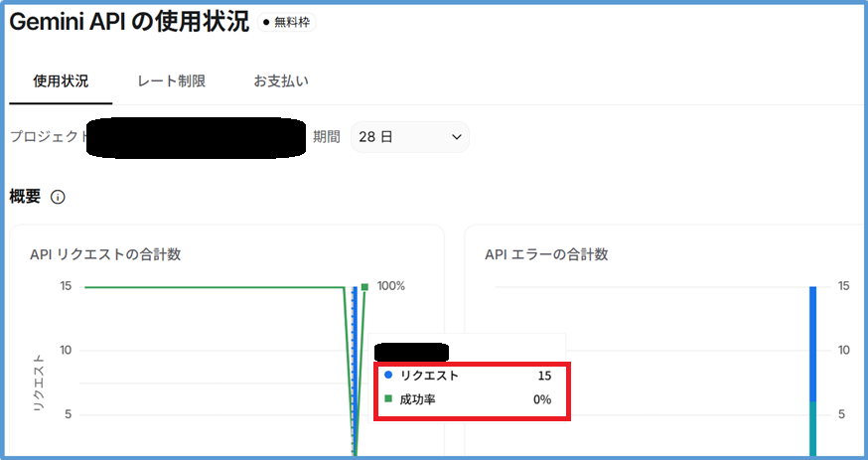Switch to the レート制限 tab
The height and width of the screenshot is (460, 868).
[171, 81]
